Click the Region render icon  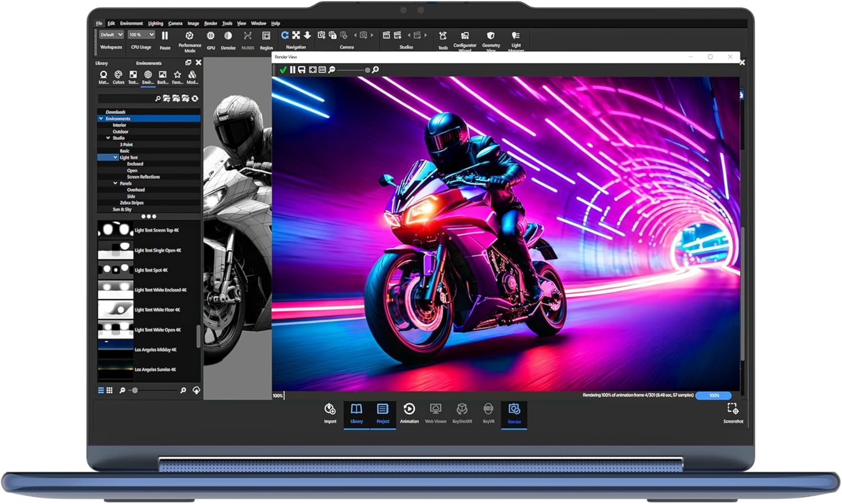click(266, 35)
